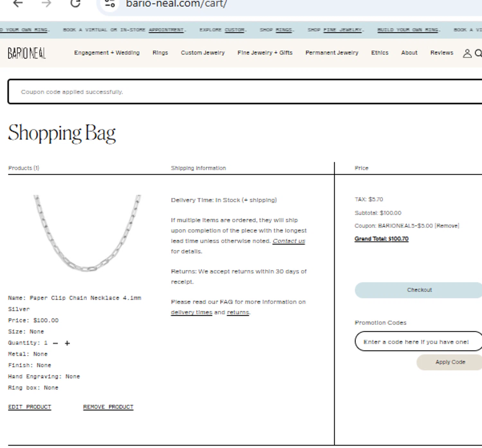Viewport: 482px width, 448px height.
Task: Open Permanent Jewelry menu
Action: [332, 53]
